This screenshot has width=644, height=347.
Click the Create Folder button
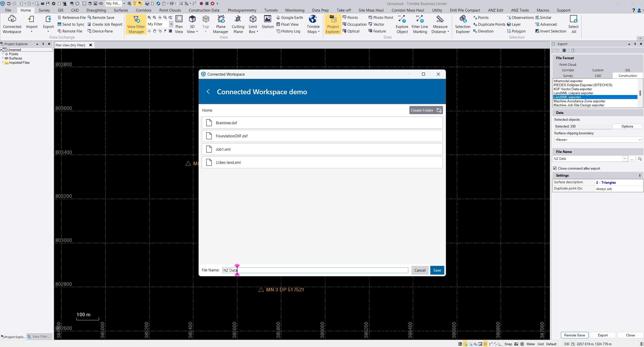[426, 110]
